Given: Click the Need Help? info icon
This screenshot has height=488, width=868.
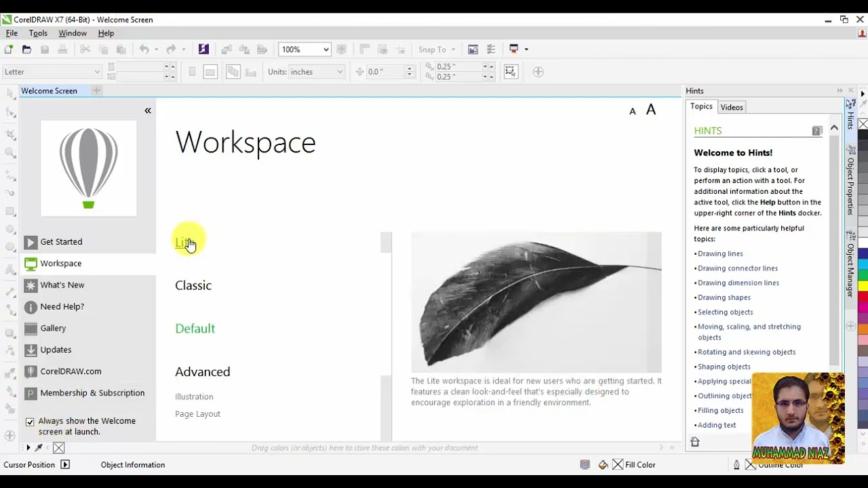Looking at the screenshot, I should pyautogui.click(x=31, y=307).
